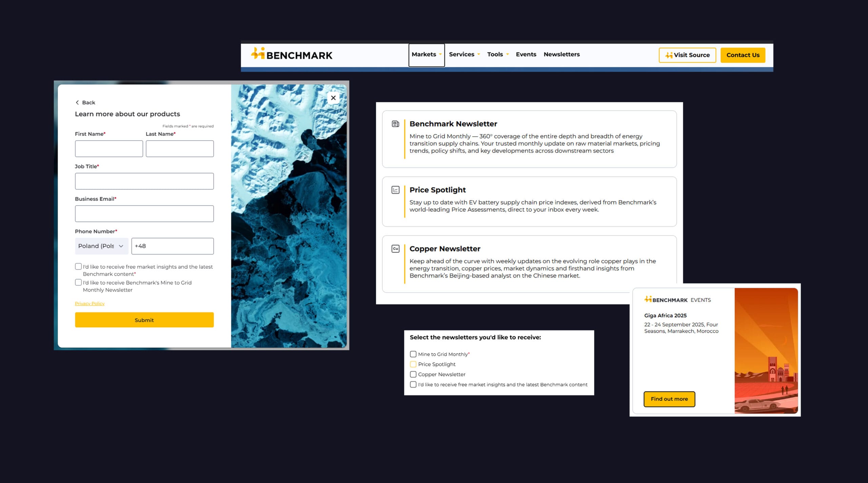Click the Submit button
Screen dimensions: 868x483
tap(144, 320)
